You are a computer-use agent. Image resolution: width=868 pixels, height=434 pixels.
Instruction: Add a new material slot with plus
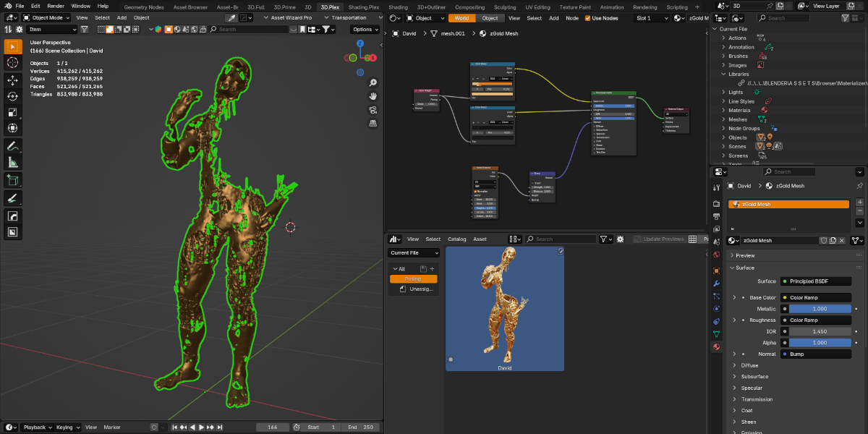(x=859, y=203)
